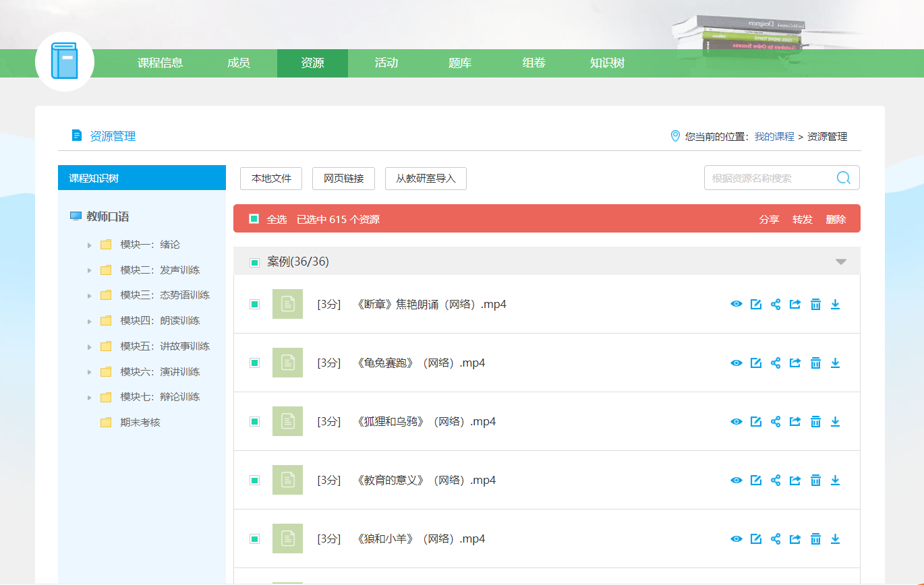Click the file thumbnail for 《龟兔赛跑》

click(x=287, y=363)
